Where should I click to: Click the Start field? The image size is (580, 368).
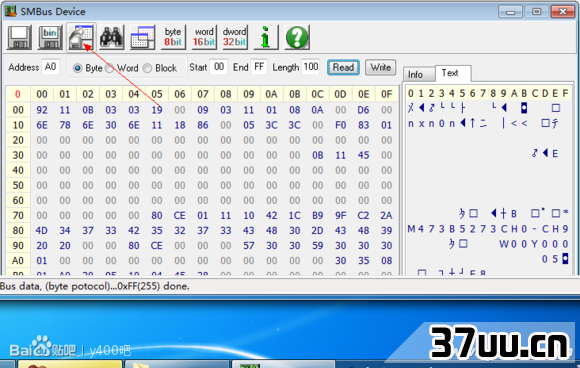click(219, 67)
